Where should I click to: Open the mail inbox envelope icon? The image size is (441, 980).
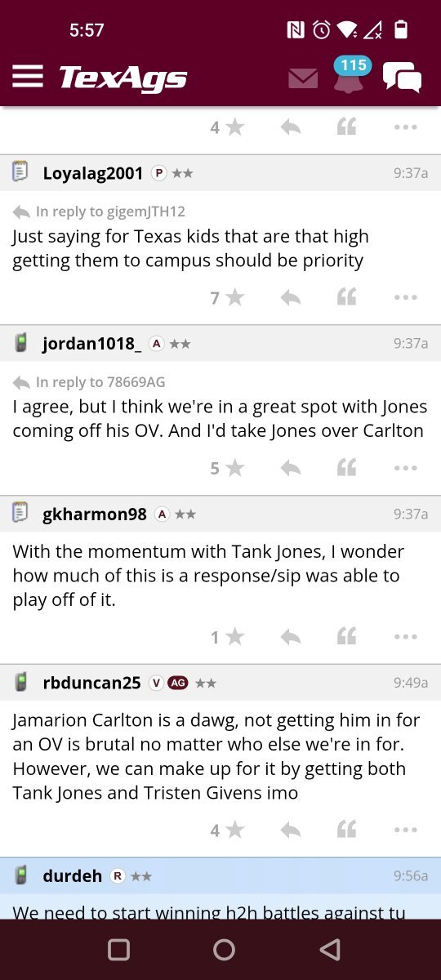pyautogui.click(x=303, y=78)
